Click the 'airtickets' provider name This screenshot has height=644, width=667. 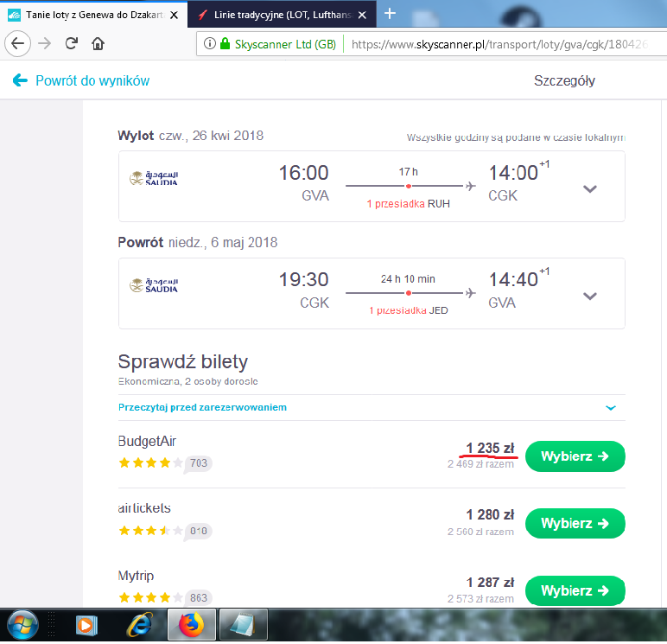(144, 508)
